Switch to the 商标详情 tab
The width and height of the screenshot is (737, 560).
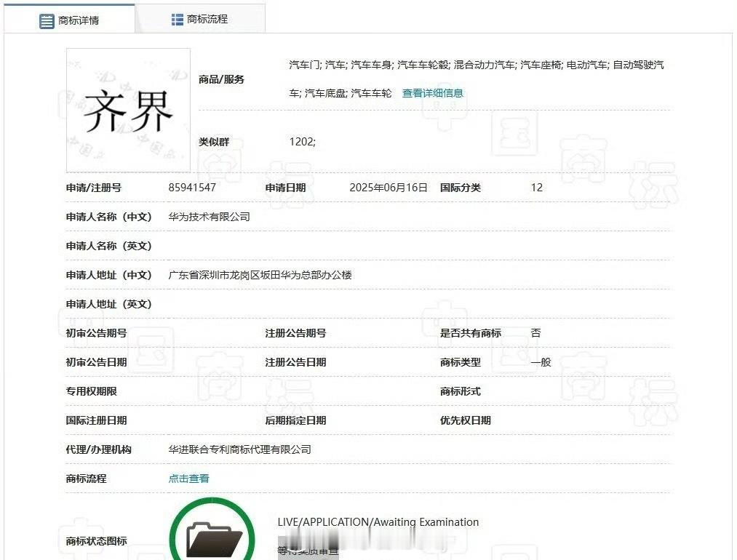point(73,18)
